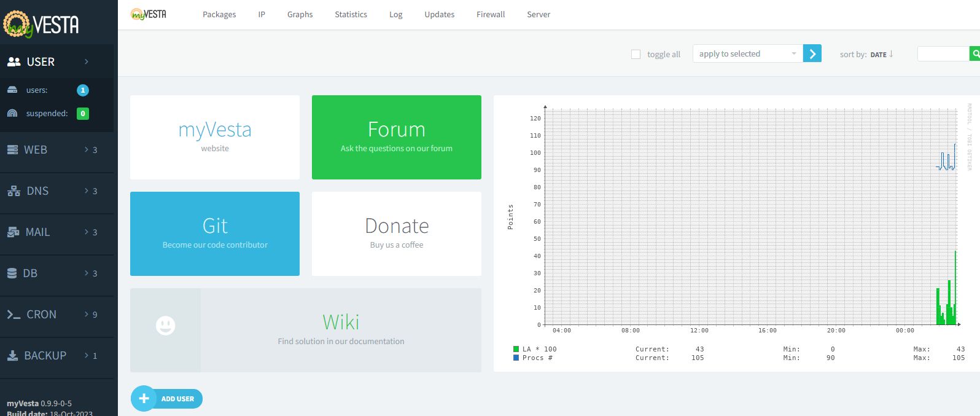Expand the DNS section chevron
This screenshot has height=416, width=980.
click(x=87, y=190)
